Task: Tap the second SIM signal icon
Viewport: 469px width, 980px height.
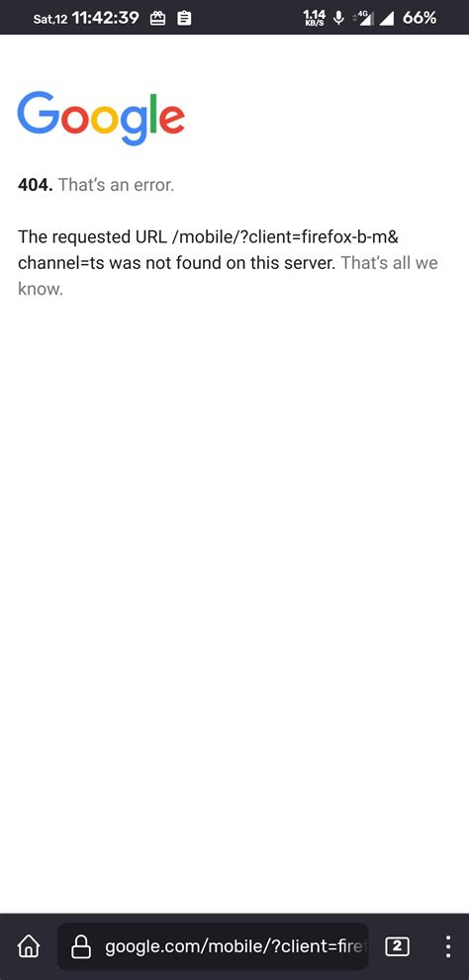Action: [387, 19]
